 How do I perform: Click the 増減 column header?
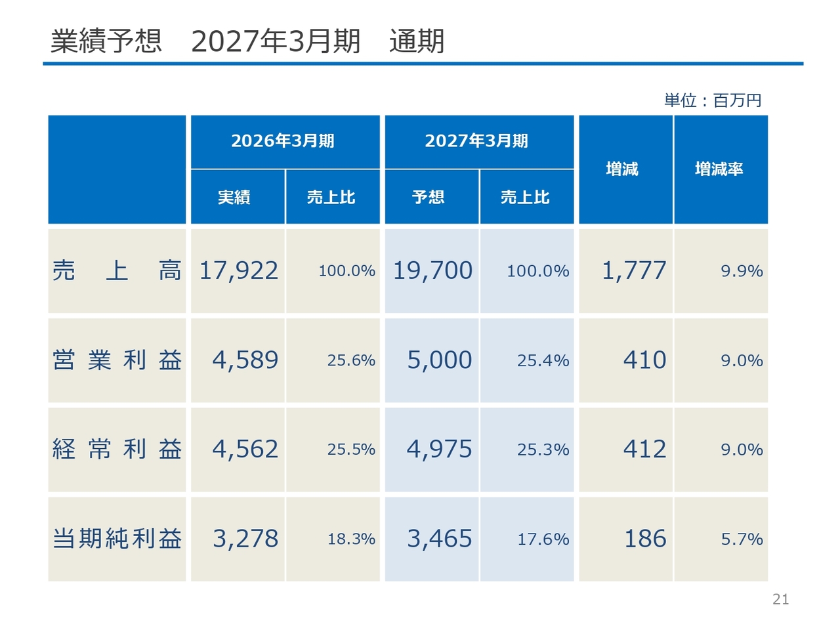click(625, 169)
